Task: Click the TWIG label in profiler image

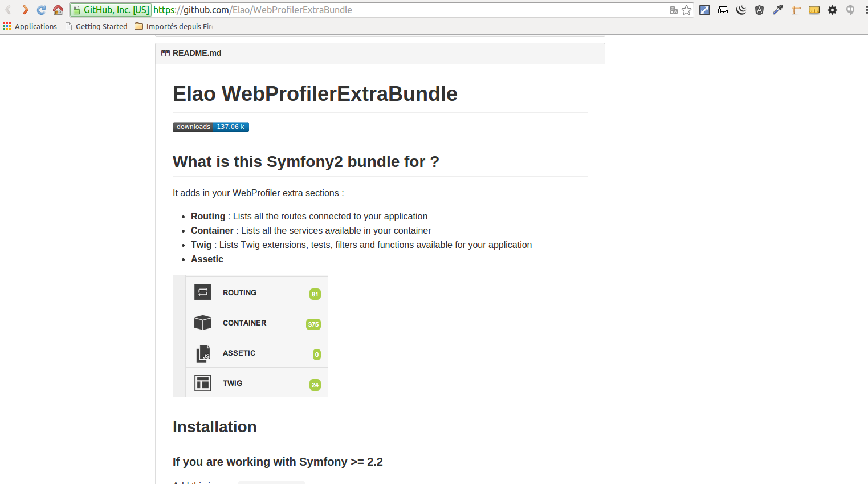Action: [233, 383]
